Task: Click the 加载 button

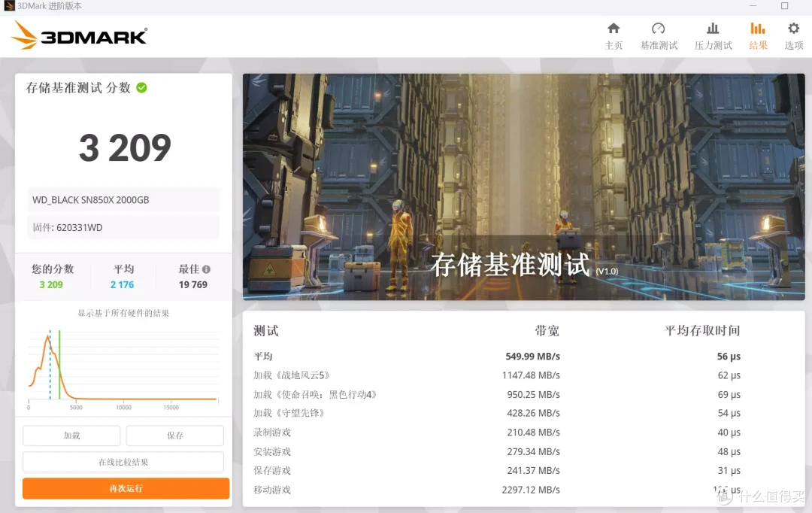Action: click(71, 436)
